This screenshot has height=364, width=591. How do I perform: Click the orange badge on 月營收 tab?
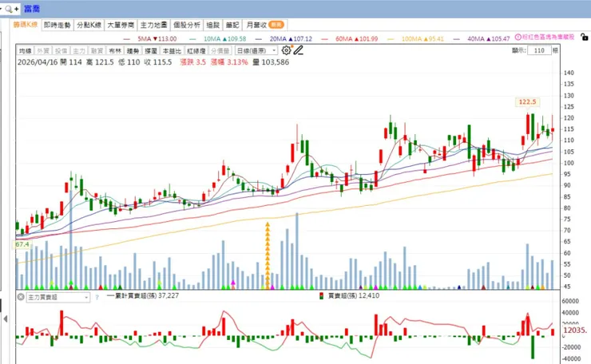[x=276, y=25]
